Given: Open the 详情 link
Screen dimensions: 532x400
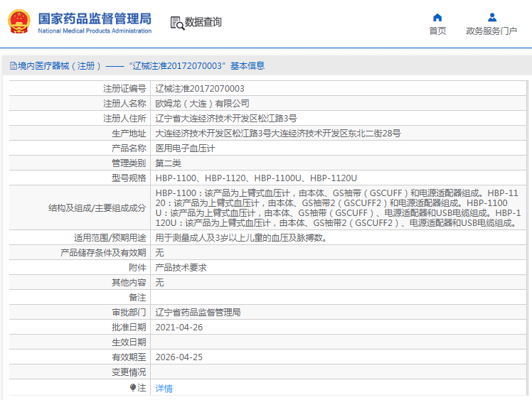Looking at the screenshot, I should (164, 388).
